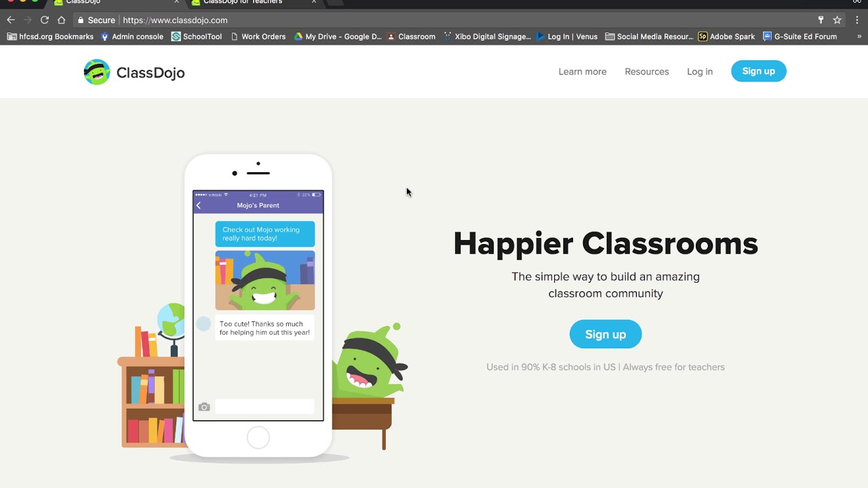The width and height of the screenshot is (868, 488).
Task: Open G-Suite Ed Forum bookmark
Action: click(800, 37)
